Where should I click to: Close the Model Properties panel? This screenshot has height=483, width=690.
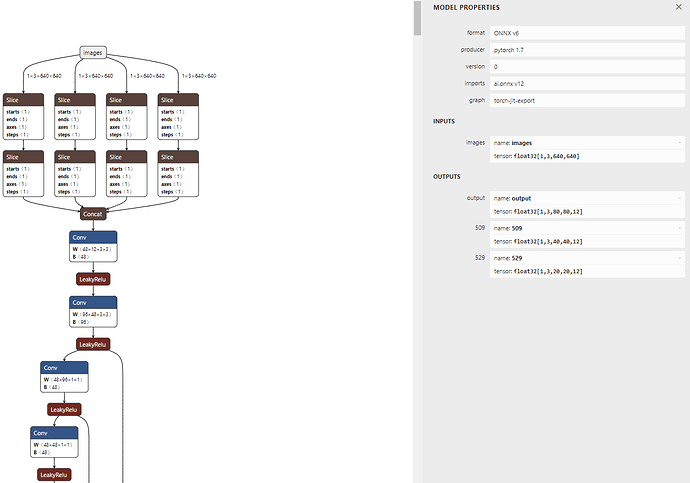(x=678, y=7)
